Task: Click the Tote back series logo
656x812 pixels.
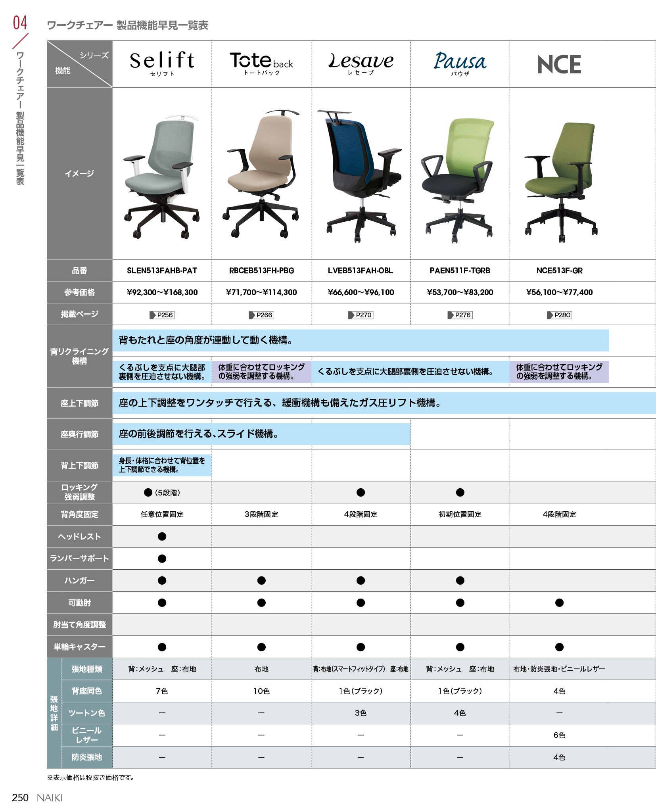Action: point(261,63)
